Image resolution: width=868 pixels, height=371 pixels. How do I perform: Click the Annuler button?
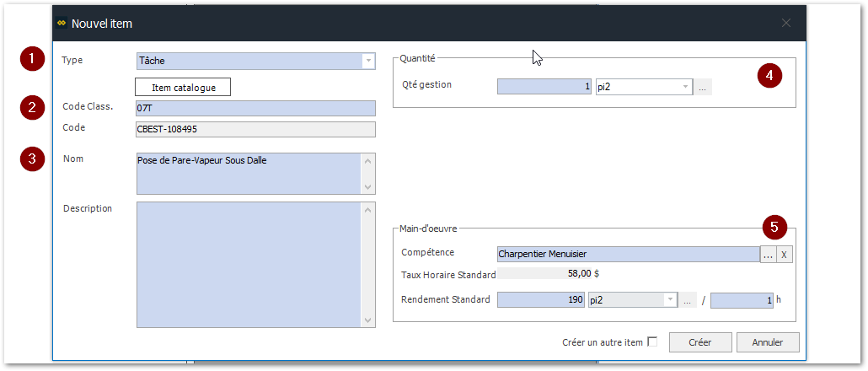click(767, 342)
